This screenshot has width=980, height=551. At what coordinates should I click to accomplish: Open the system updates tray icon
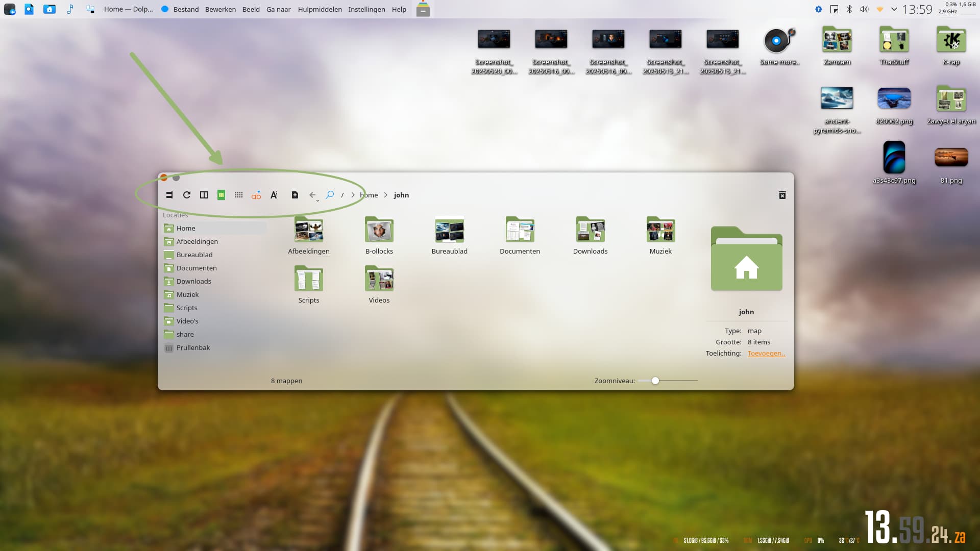click(x=819, y=9)
